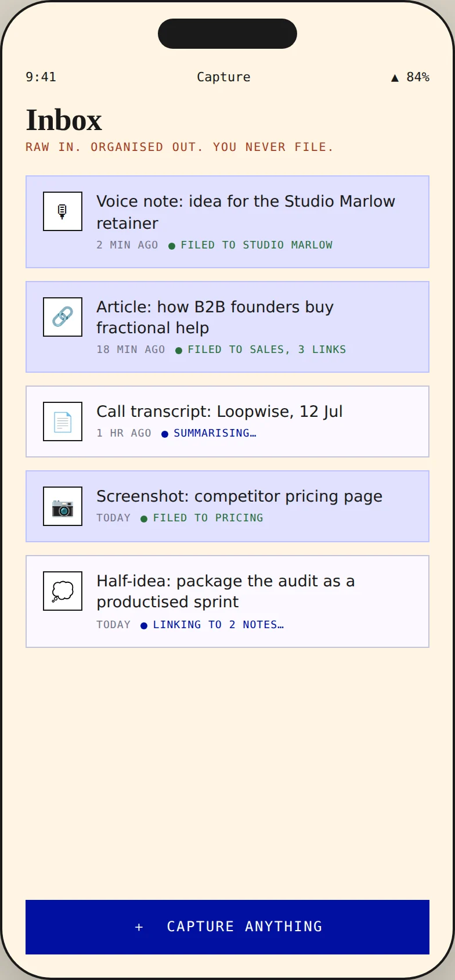Tap the Summarising… status label
Image resolution: width=455 pixels, height=980 pixels.
[x=215, y=433]
